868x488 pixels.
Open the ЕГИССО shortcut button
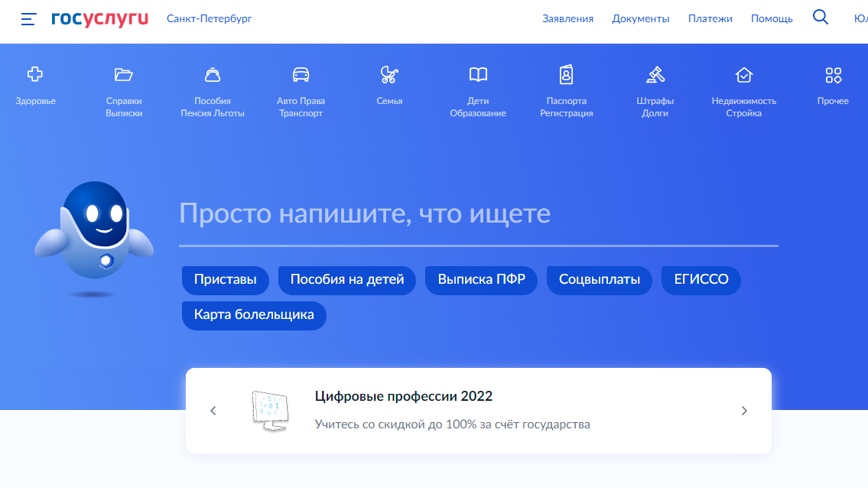coord(701,280)
